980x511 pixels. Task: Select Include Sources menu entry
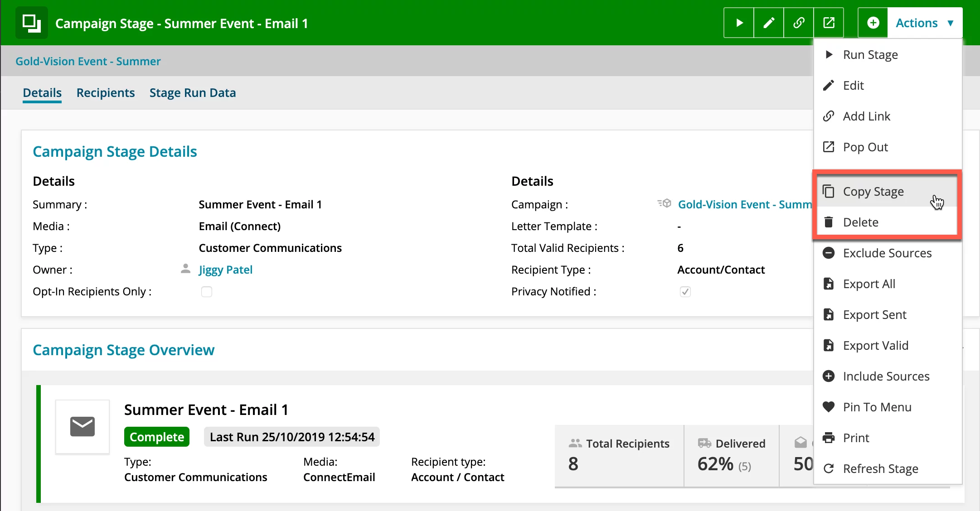click(x=888, y=376)
